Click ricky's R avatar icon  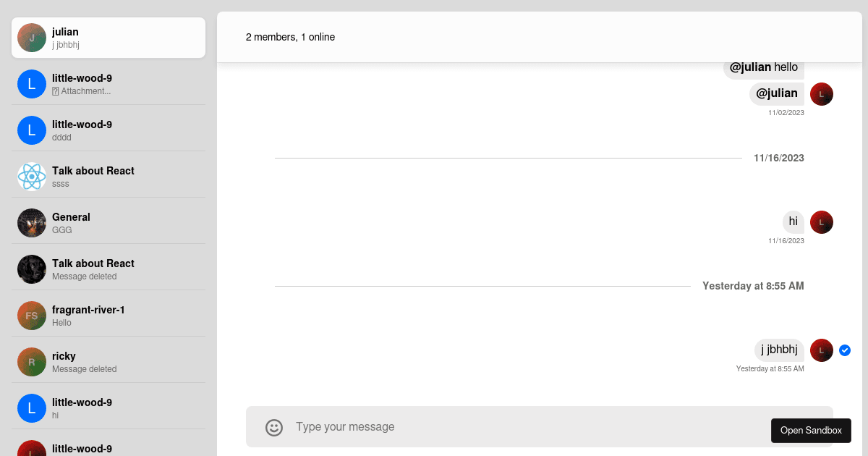pyautogui.click(x=32, y=362)
